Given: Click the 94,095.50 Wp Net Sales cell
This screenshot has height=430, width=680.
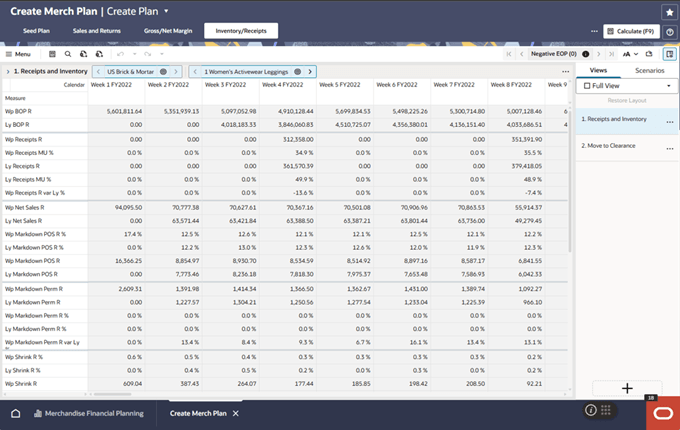Looking at the screenshot, I should (116, 208).
